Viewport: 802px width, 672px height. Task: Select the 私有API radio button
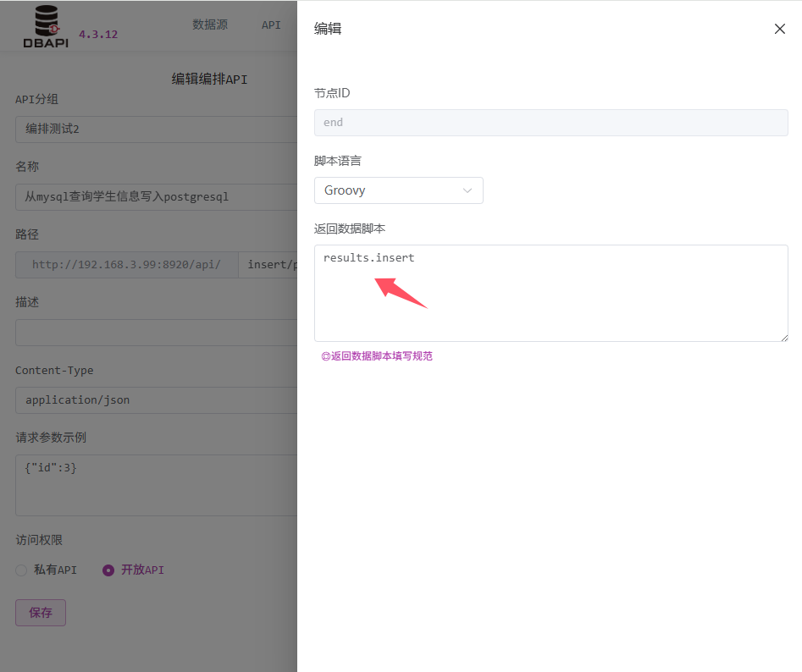22,570
